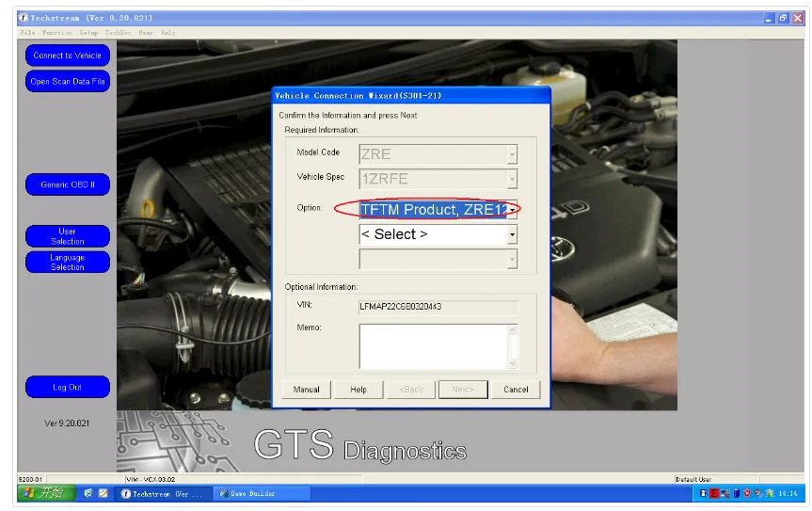Click the taskbar clock showing the time
Viewport: 812px width, 511px height.
pos(788,494)
